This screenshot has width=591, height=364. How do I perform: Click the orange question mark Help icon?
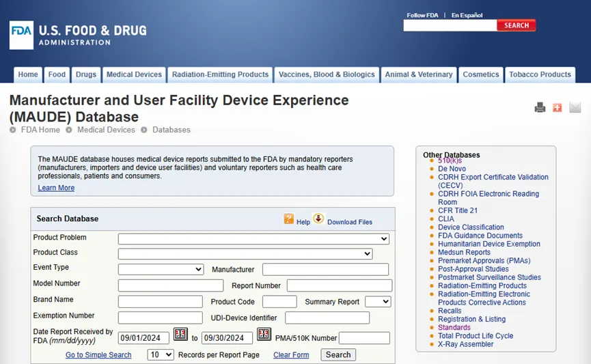click(289, 219)
